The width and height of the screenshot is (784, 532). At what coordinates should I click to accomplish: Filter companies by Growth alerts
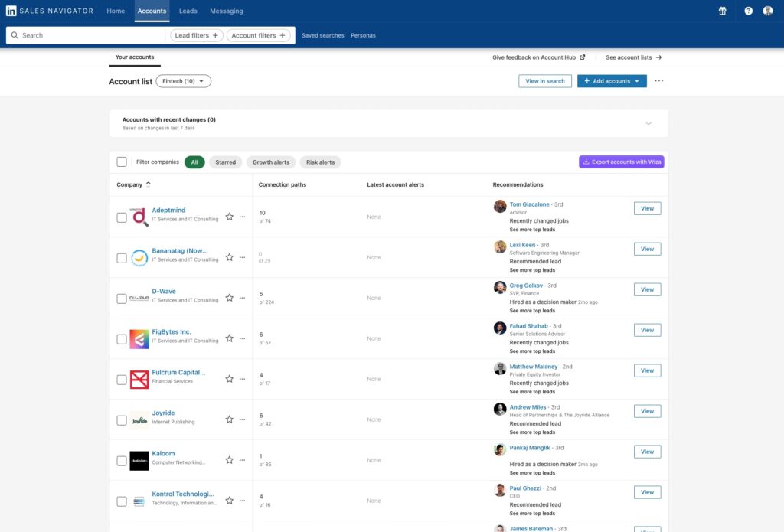[271, 162]
